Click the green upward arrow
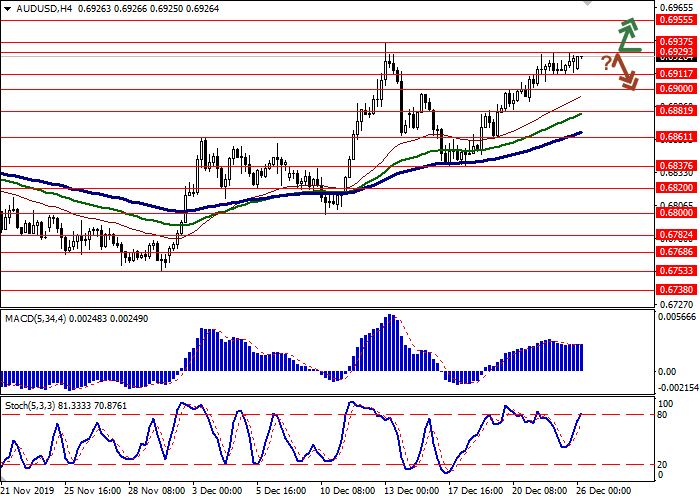Image resolution: width=700 pixels, height=500 pixels. click(x=627, y=34)
